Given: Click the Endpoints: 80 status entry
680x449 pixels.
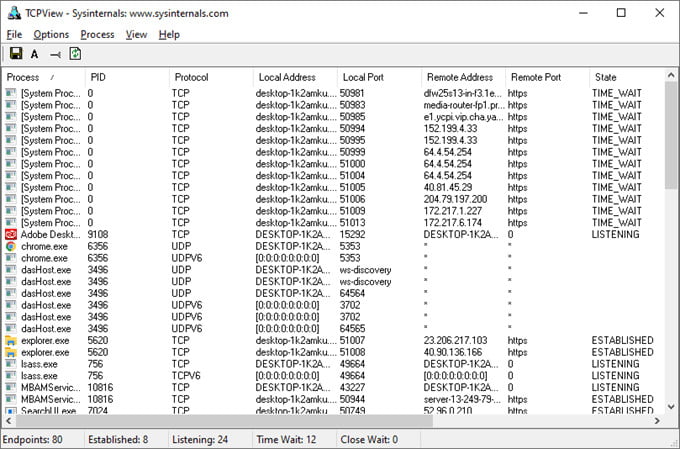Looking at the screenshot, I should (x=33, y=439).
